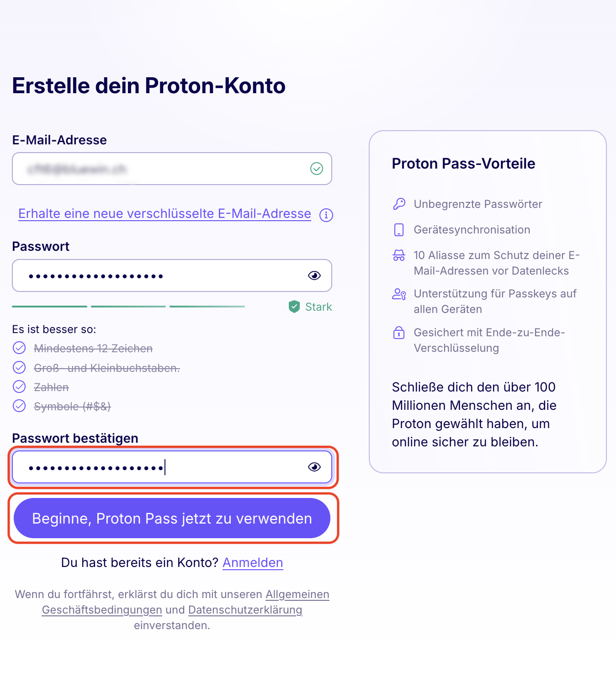This screenshot has height=678, width=616.
Task: Click the lock icon for Ende-zu-Ende-Verschlüsselung
Action: click(x=399, y=332)
